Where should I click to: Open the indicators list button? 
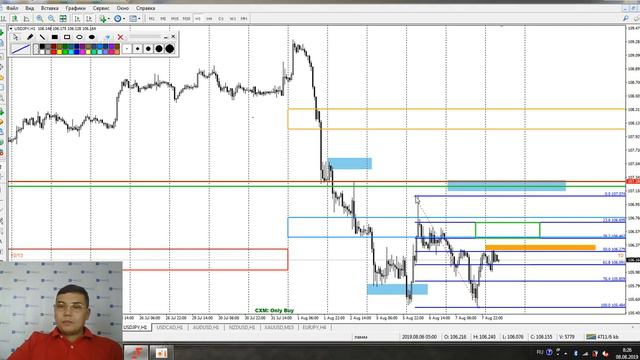tap(102, 18)
